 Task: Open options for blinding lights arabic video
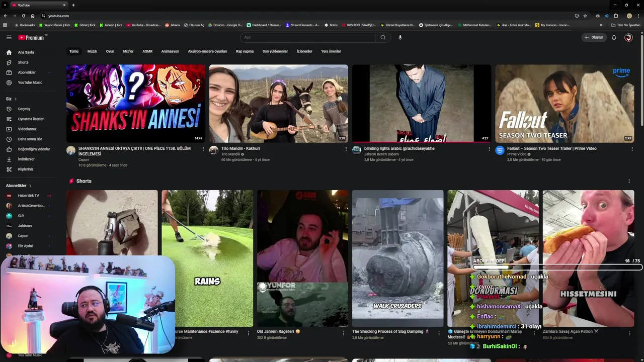point(489,149)
